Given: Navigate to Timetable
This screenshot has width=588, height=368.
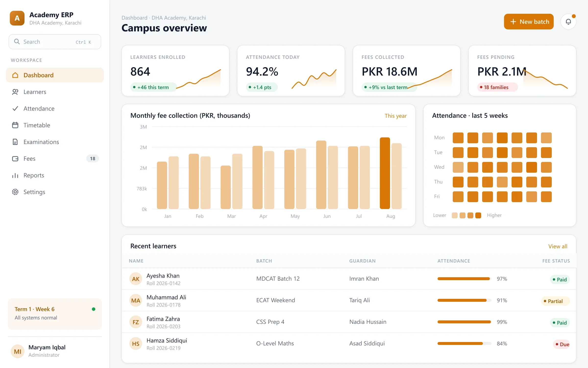Looking at the screenshot, I should click(55, 125).
